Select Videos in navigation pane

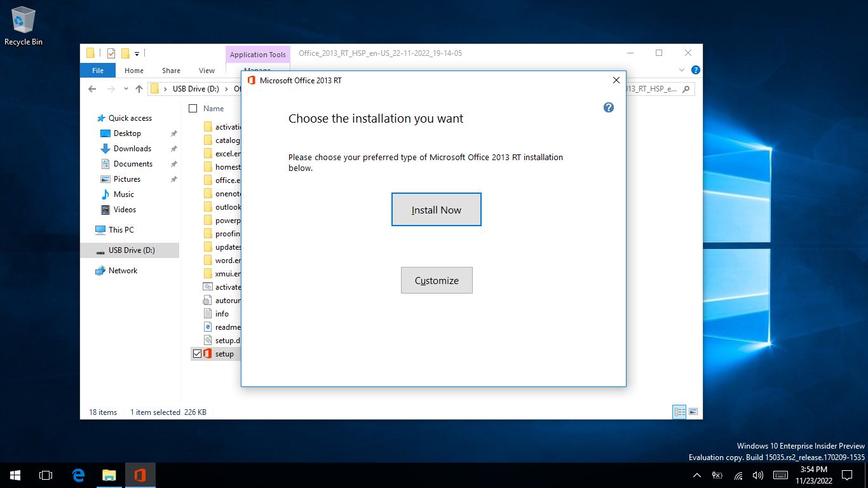click(x=125, y=210)
